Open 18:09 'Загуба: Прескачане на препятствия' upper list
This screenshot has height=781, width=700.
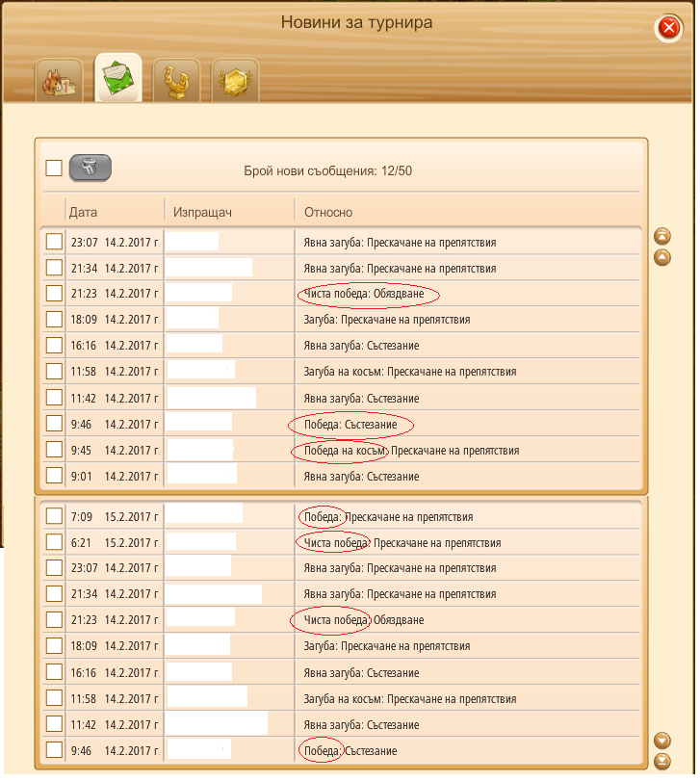(x=387, y=320)
